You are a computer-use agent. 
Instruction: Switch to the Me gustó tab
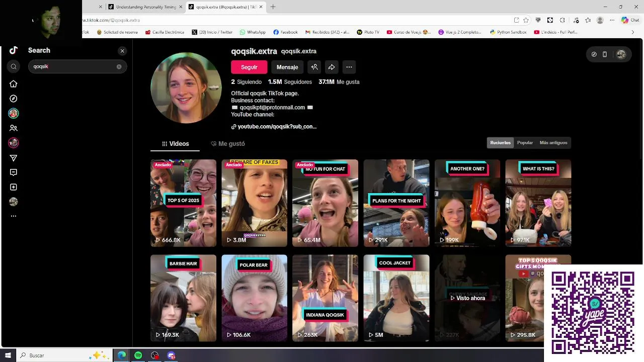tap(228, 144)
